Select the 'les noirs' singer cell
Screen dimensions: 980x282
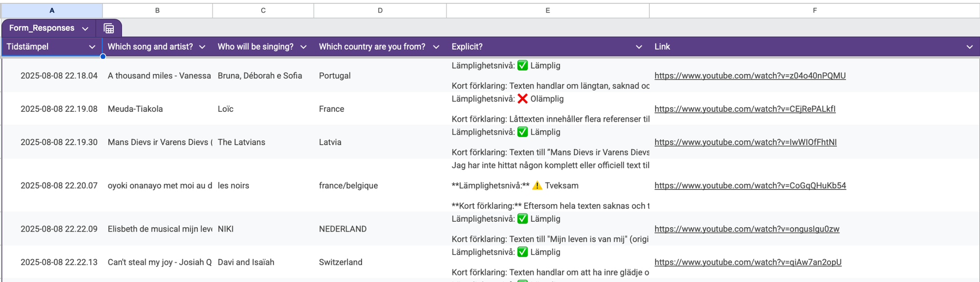pos(263,185)
